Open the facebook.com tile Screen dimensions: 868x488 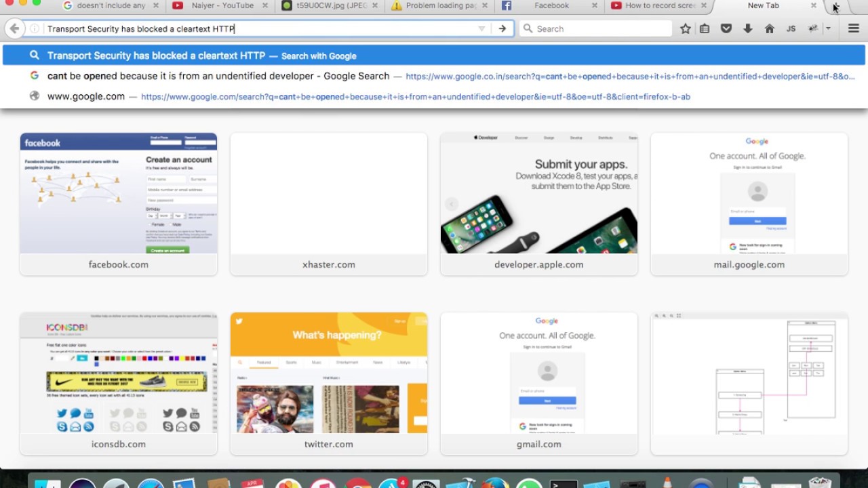119,204
